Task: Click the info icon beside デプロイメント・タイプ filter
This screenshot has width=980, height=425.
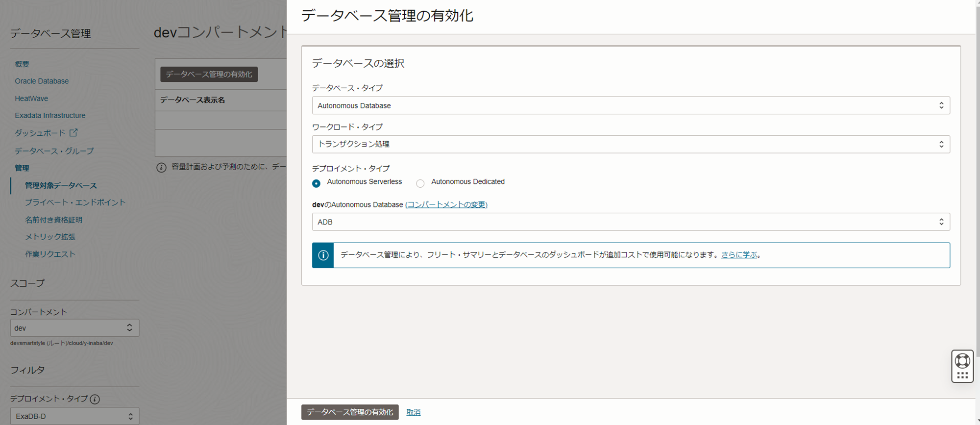Action: click(x=95, y=399)
